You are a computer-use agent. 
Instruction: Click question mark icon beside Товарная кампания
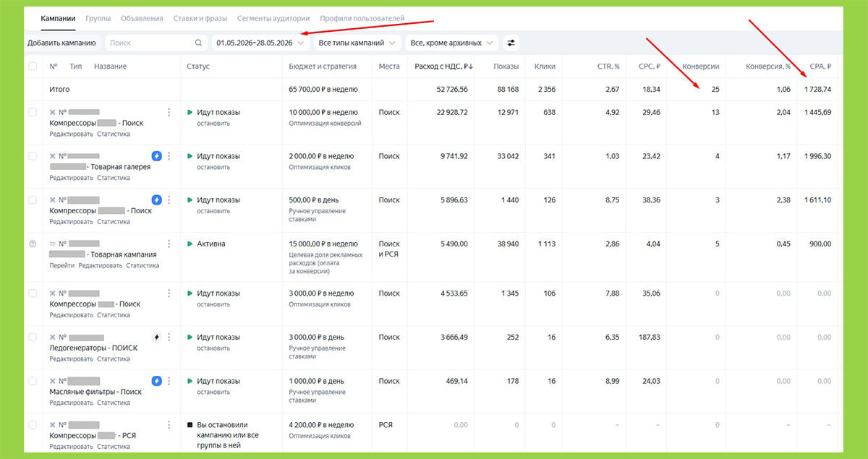(33, 244)
